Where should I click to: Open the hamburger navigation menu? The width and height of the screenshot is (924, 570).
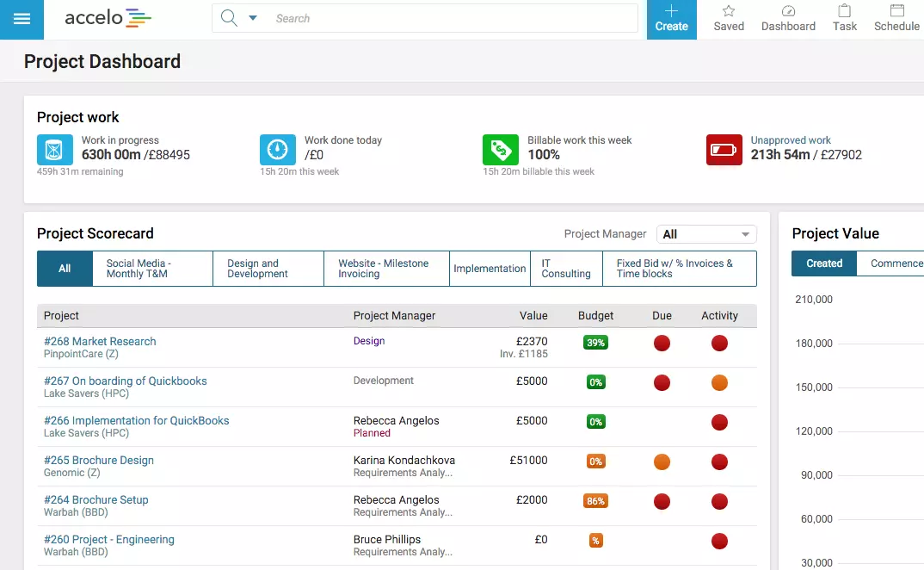(22, 19)
